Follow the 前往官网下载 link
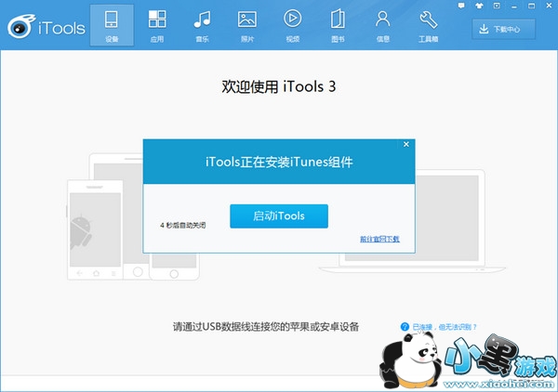Image resolution: width=558 pixels, height=392 pixels. [x=379, y=239]
